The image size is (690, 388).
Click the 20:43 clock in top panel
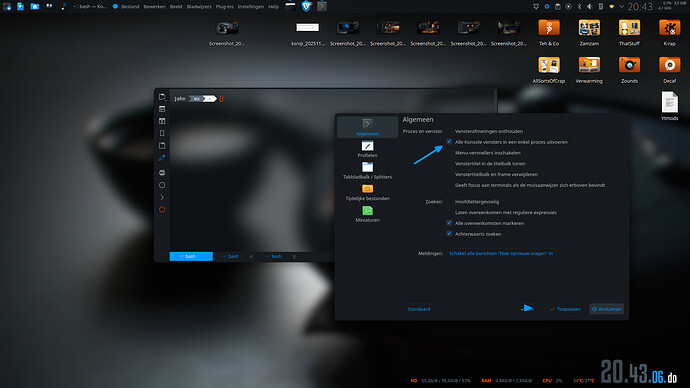pos(640,7)
